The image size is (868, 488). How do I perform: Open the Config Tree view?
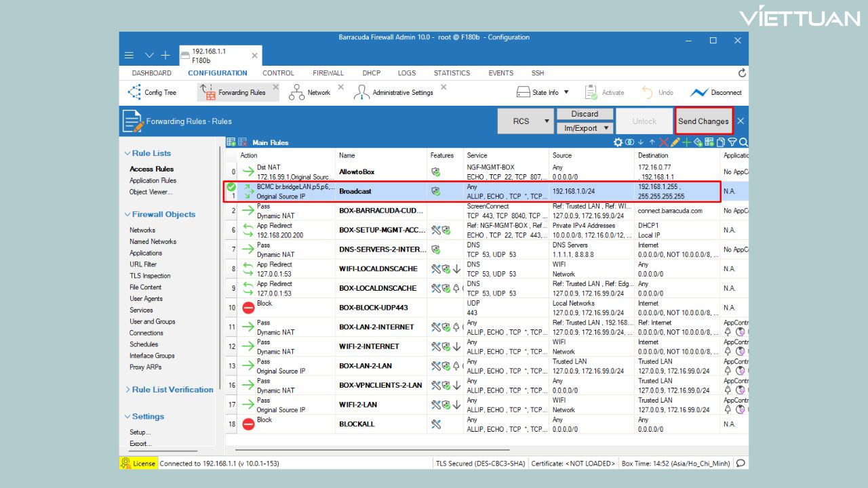pos(153,93)
